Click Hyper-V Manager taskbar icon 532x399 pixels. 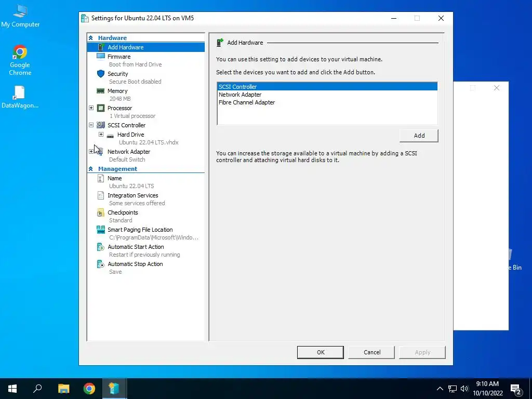(114, 389)
